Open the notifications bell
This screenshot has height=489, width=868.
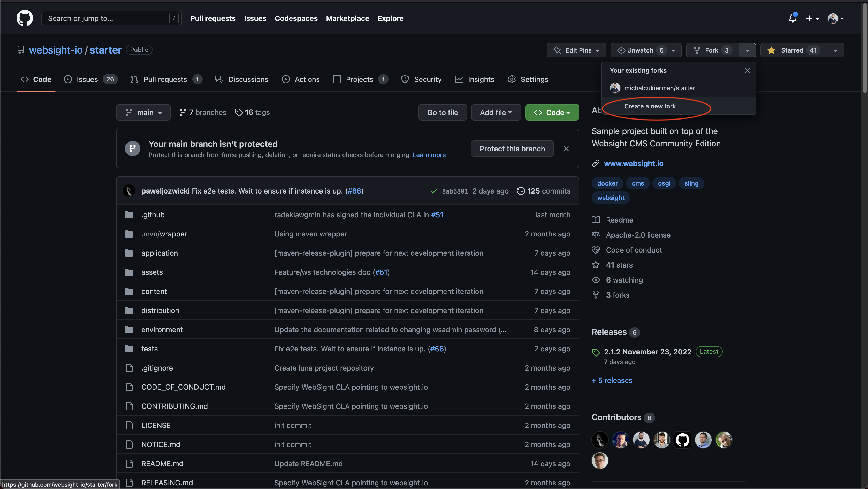(793, 18)
